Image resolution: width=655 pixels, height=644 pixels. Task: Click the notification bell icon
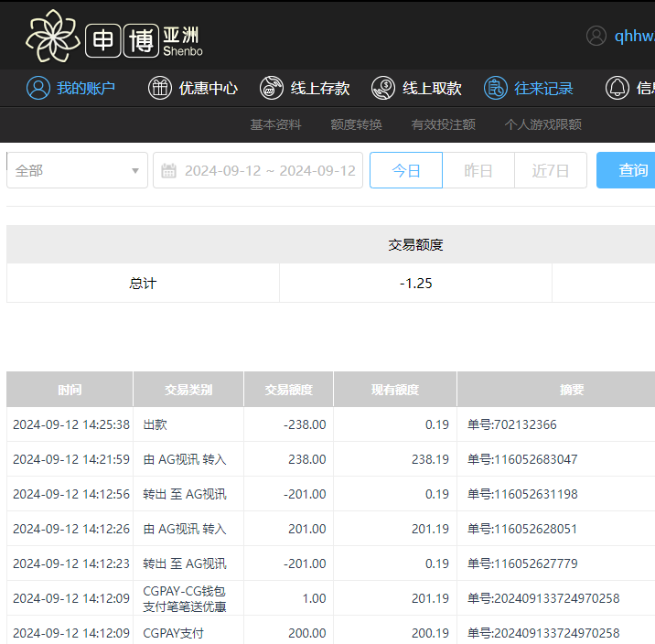[x=617, y=88]
